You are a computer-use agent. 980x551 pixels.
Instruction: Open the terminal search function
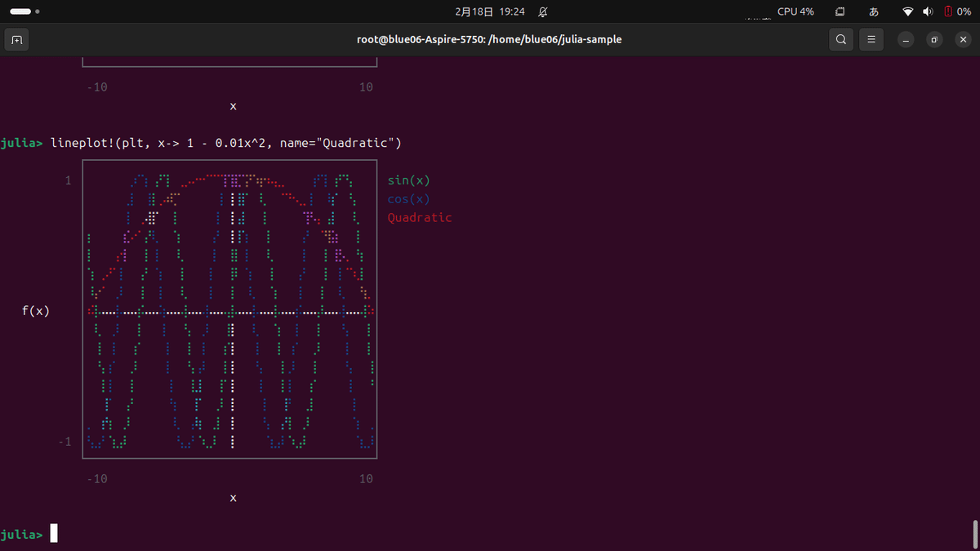point(841,39)
